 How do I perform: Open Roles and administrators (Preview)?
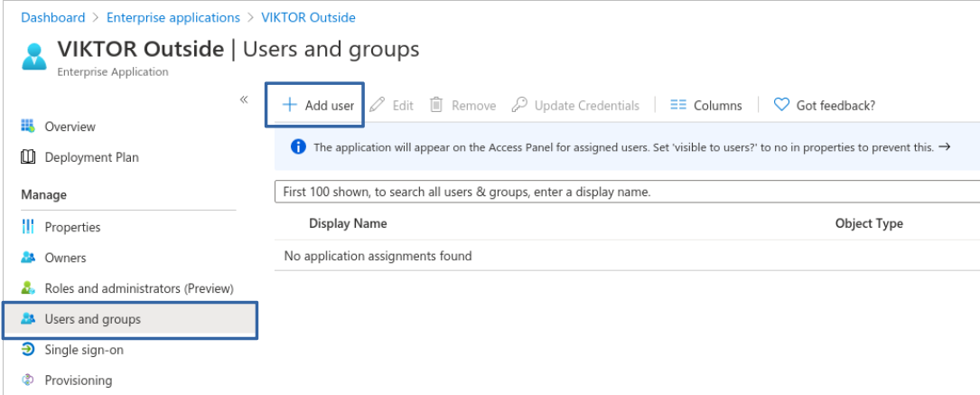[138, 288]
